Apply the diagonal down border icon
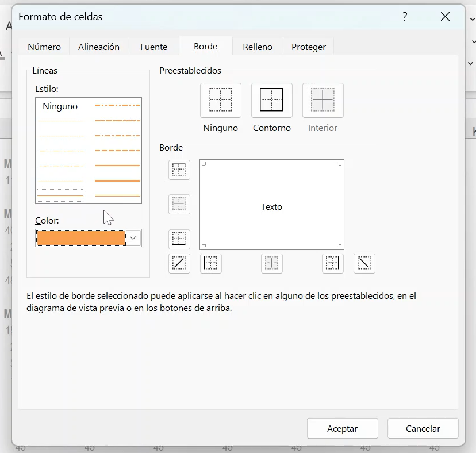This screenshot has width=476, height=453. (364, 263)
